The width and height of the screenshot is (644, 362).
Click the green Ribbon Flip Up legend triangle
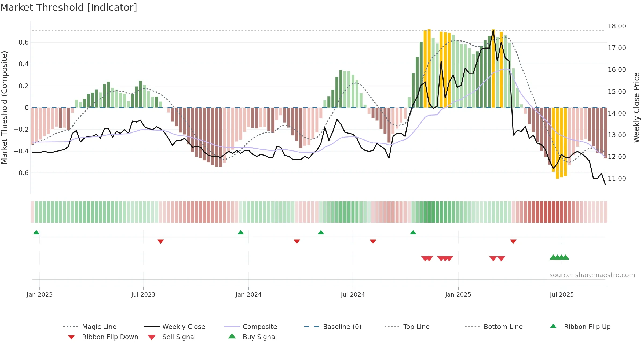coord(553,326)
